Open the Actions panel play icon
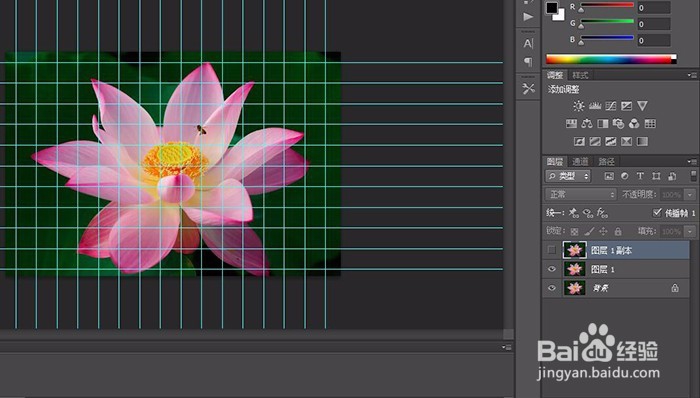Viewport: 700px width, 398px height. pyautogui.click(x=528, y=17)
